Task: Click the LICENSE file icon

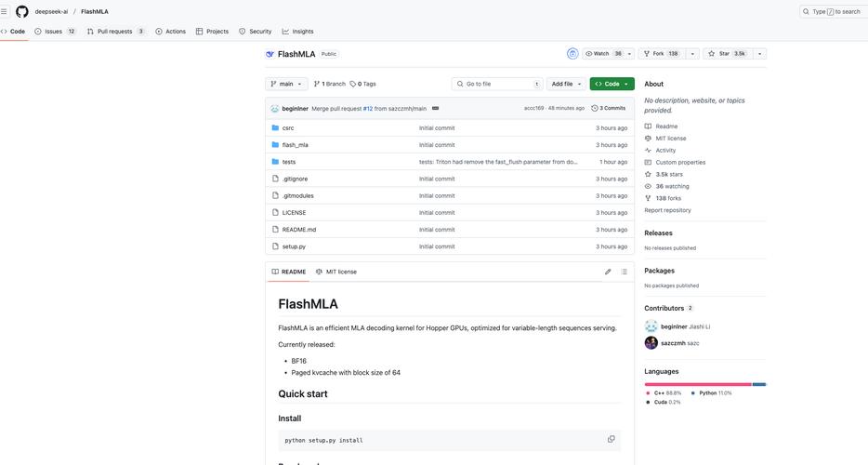Action: (275, 212)
